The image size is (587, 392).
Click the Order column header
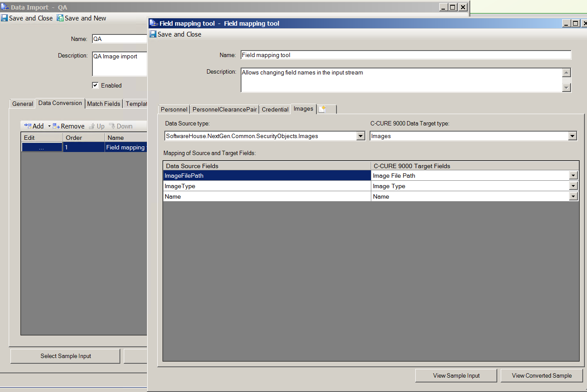click(x=84, y=138)
